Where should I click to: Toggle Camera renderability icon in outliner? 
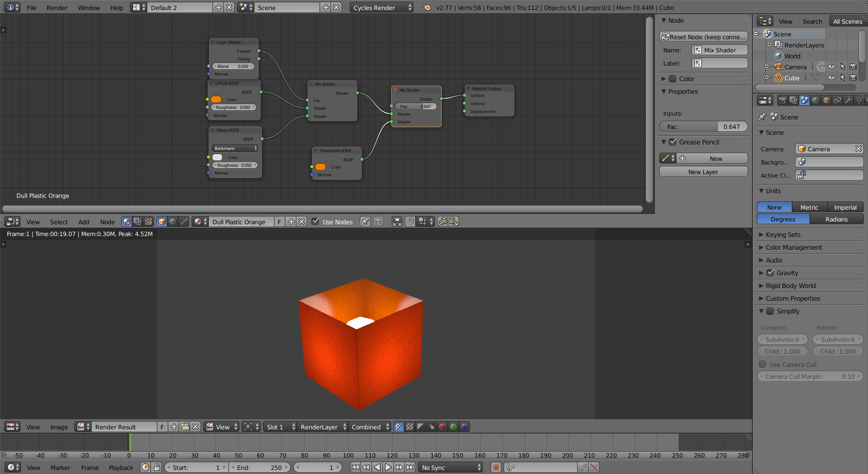[x=853, y=67]
